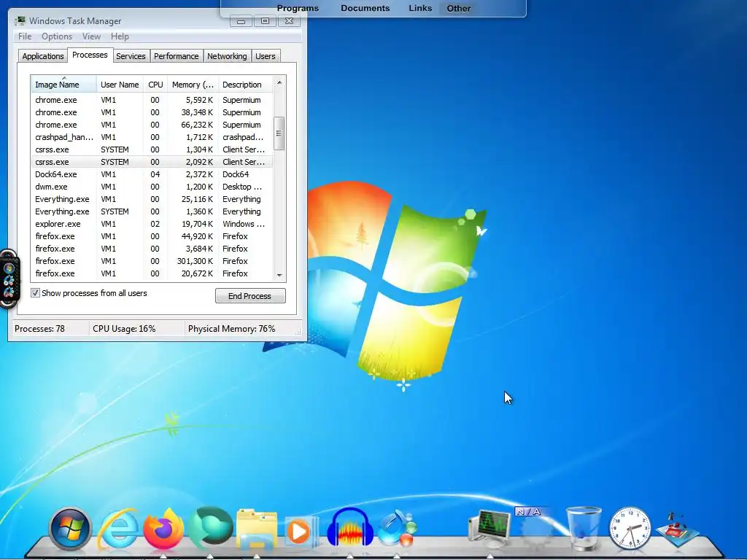This screenshot has height=560, width=747.
Task: Select firefox.exe row using 301,300 K
Action: (152, 261)
